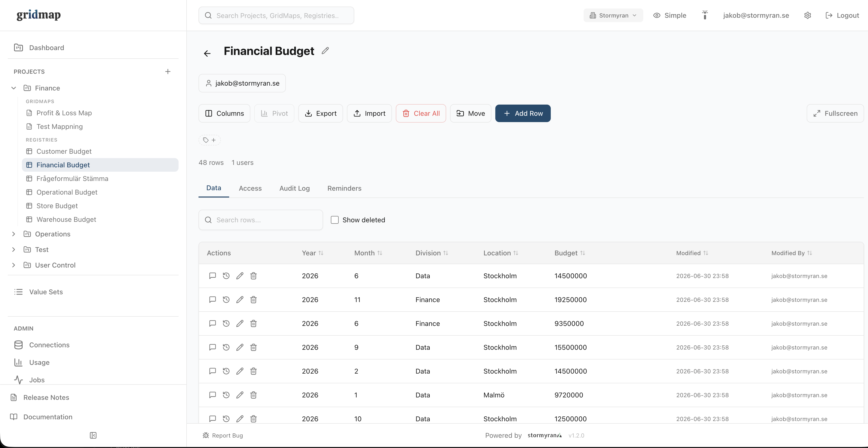View history for month 9 Data row

tap(226, 347)
